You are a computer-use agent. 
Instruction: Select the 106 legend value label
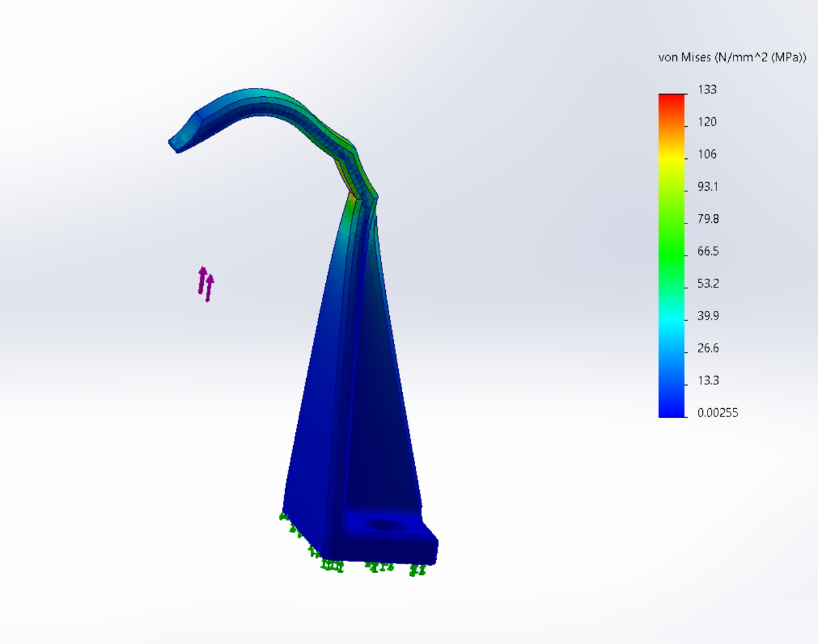click(x=707, y=155)
